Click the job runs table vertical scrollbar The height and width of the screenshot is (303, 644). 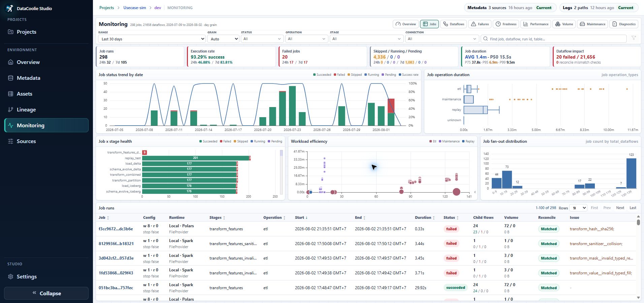point(638,222)
